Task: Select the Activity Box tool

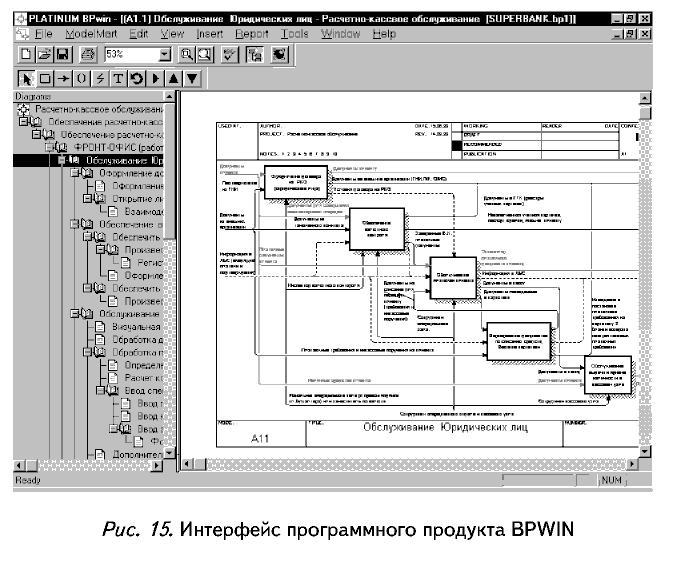Action: click(46, 77)
